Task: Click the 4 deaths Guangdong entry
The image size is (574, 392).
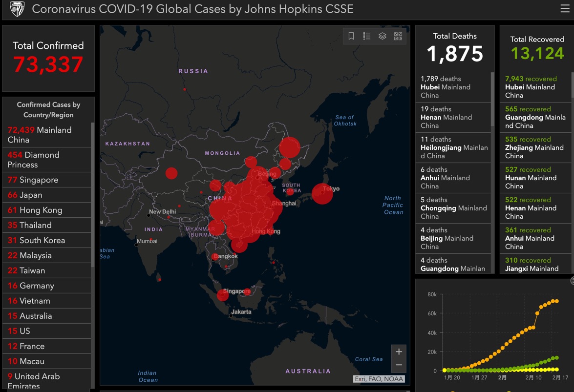Action: pyautogui.click(x=453, y=264)
